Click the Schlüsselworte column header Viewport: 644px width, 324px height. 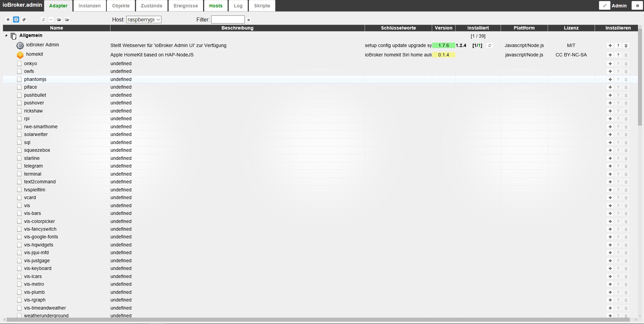point(398,28)
